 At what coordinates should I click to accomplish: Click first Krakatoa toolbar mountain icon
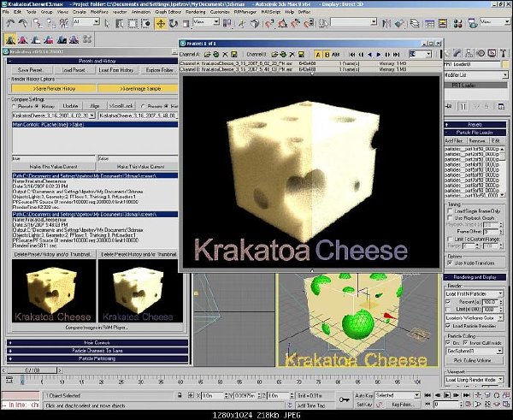coord(10,39)
